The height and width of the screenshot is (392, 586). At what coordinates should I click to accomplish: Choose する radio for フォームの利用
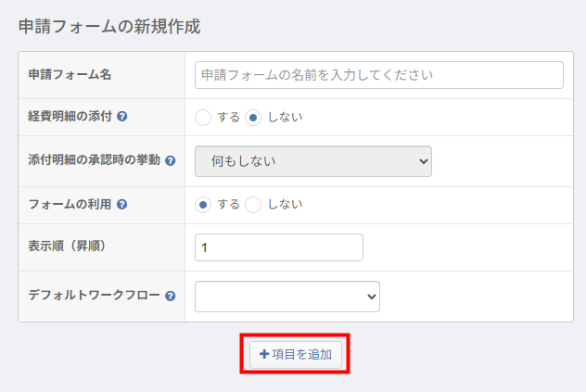coord(203,204)
